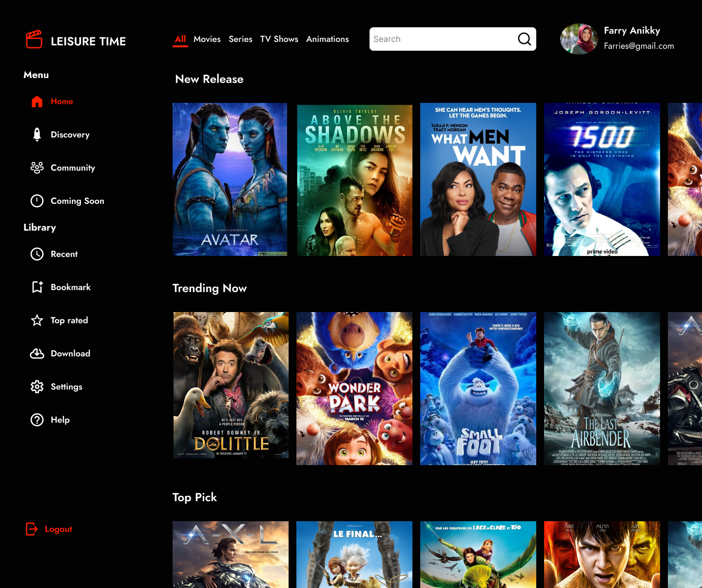The width and height of the screenshot is (702, 588).
Task: Click the Farries@gmail.com email text
Action: pos(639,46)
